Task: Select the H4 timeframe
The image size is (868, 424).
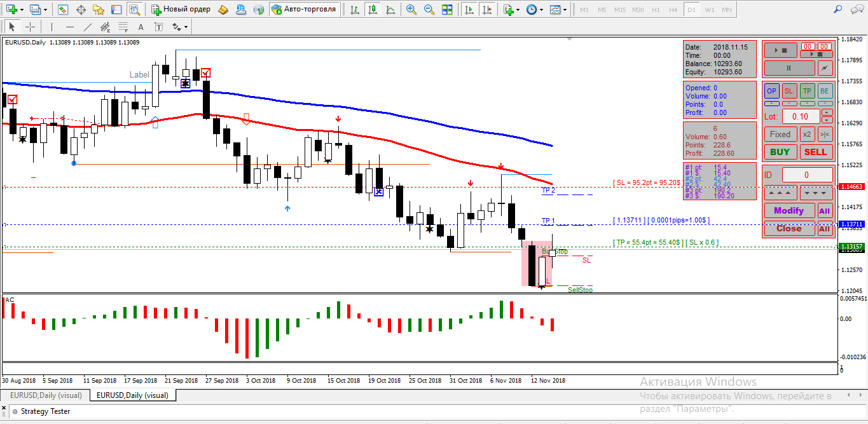Action: (x=673, y=10)
